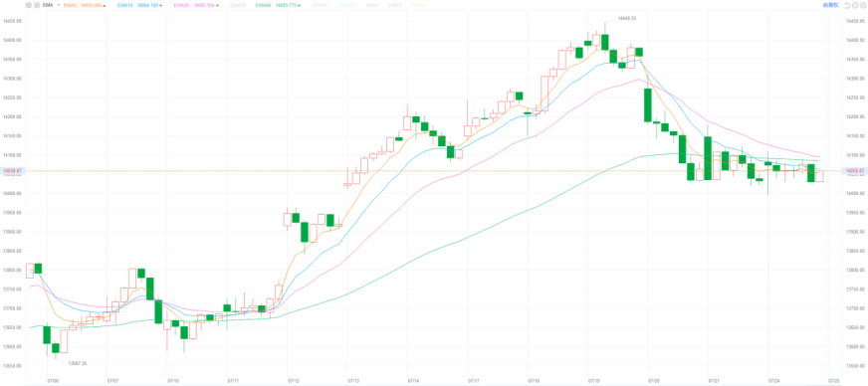Zoom out the chart with the minus icon
The height and width of the screenshot is (386, 868).
[x=854, y=5]
